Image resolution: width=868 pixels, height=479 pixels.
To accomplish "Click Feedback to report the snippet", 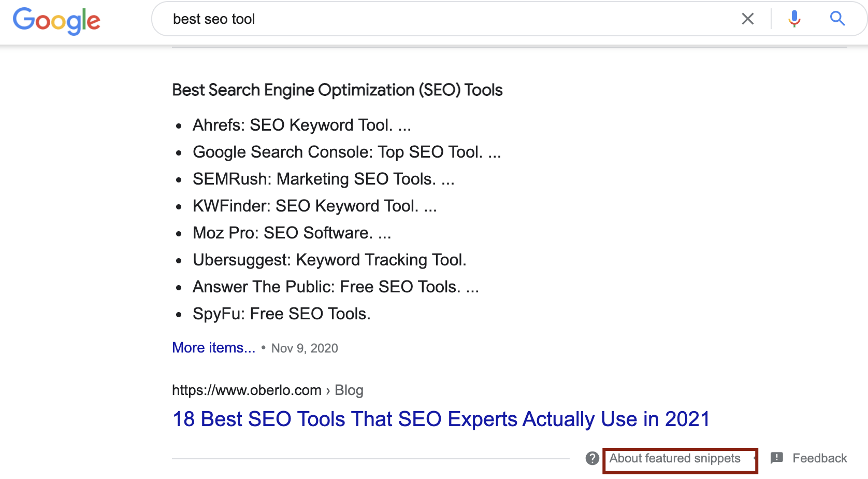I will (820, 458).
